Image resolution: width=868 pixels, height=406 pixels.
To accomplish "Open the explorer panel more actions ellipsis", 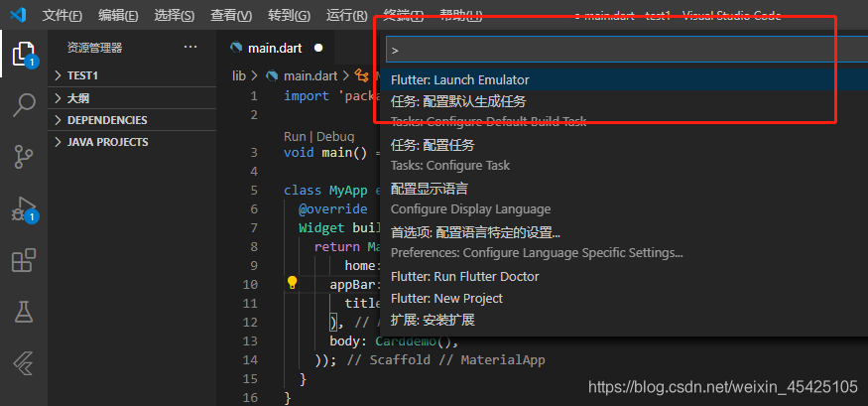I will [x=190, y=47].
